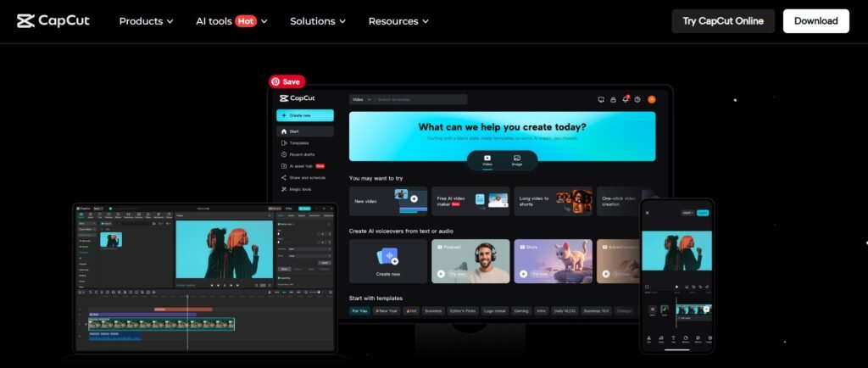868x368 pixels.
Task: Open the notifications bell icon
Action: click(x=626, y=99)
